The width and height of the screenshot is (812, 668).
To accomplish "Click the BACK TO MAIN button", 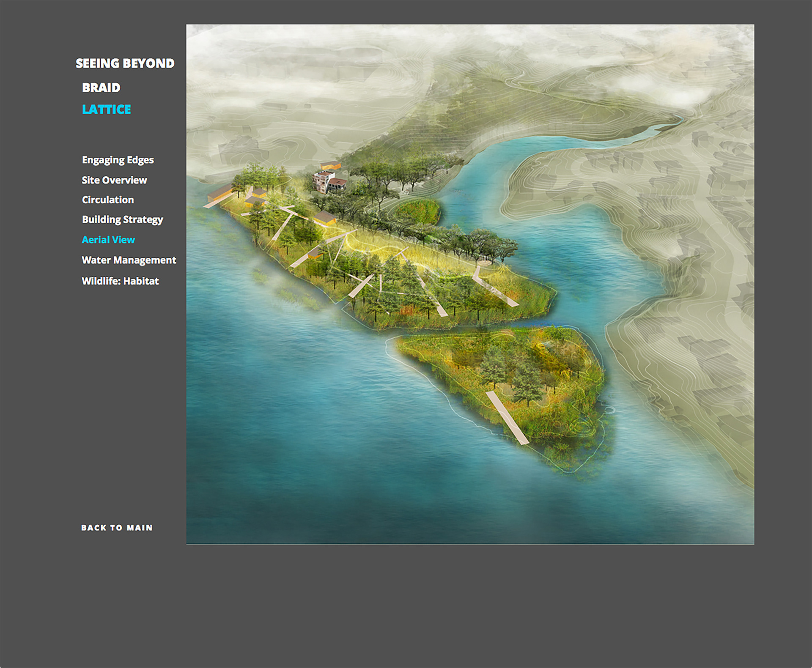I will 117,528.
